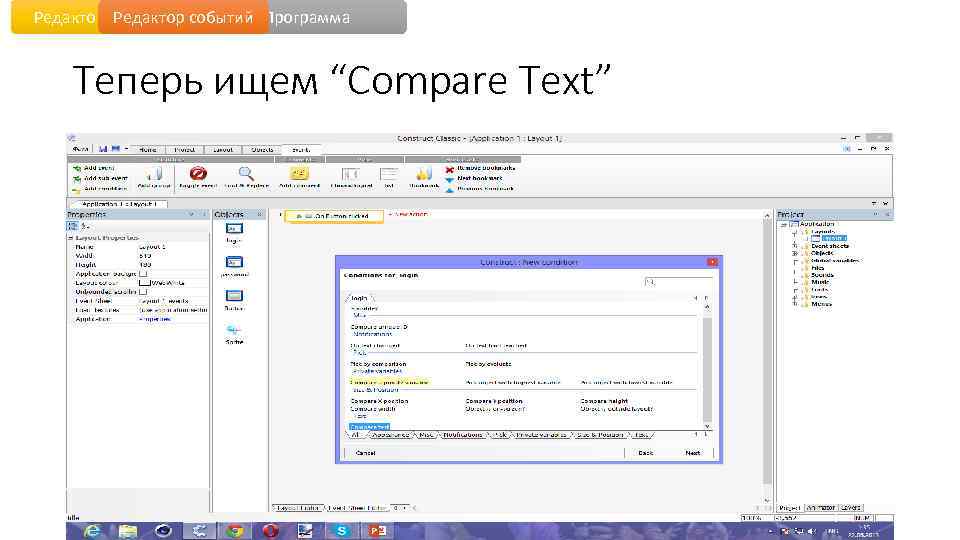This screenshot has height=540, width=960.
Task: Click the Add condition icon
Action: [77, 189]
